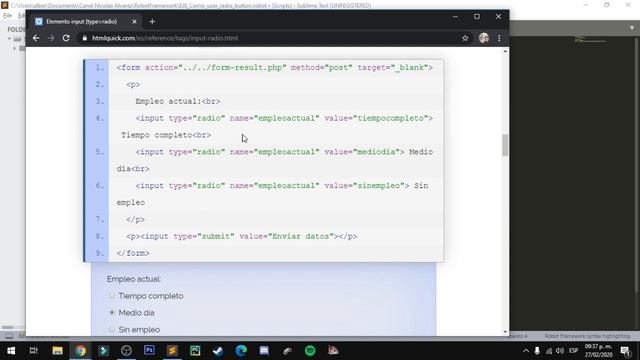Open a new Chrome tab
This screenshot has height=360, width=640.
click(152, 22)
